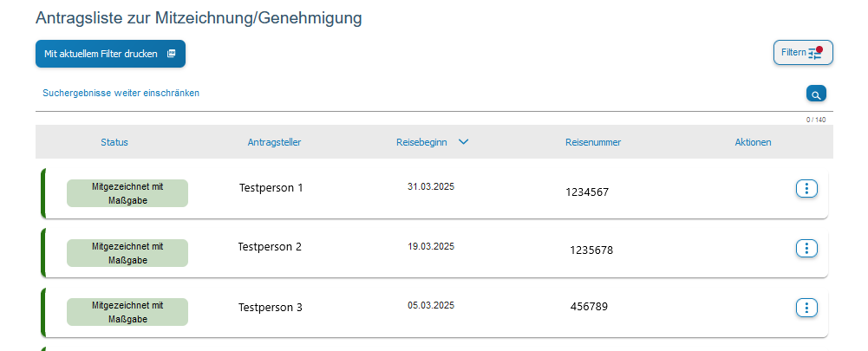Click Reisenummer 1235678
The width and height of the screenshot is (868, 351).
[x=591, y=250]
